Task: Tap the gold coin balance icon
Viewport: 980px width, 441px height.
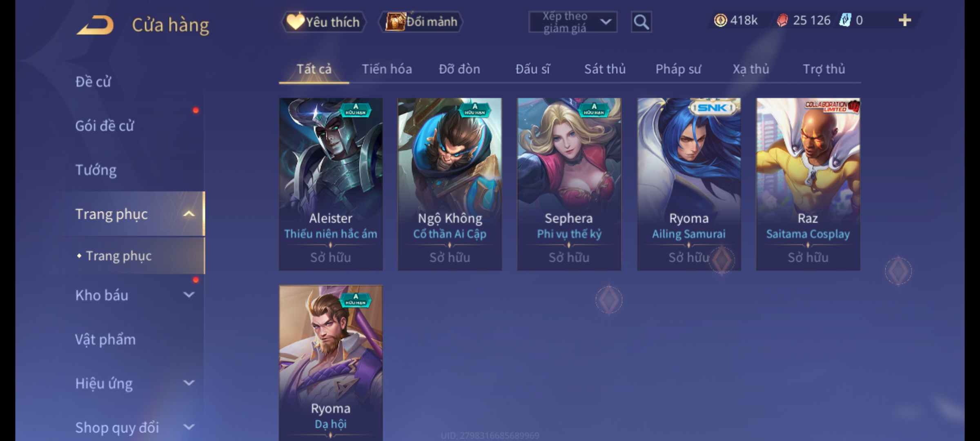Action: click(x=720, y=20)
